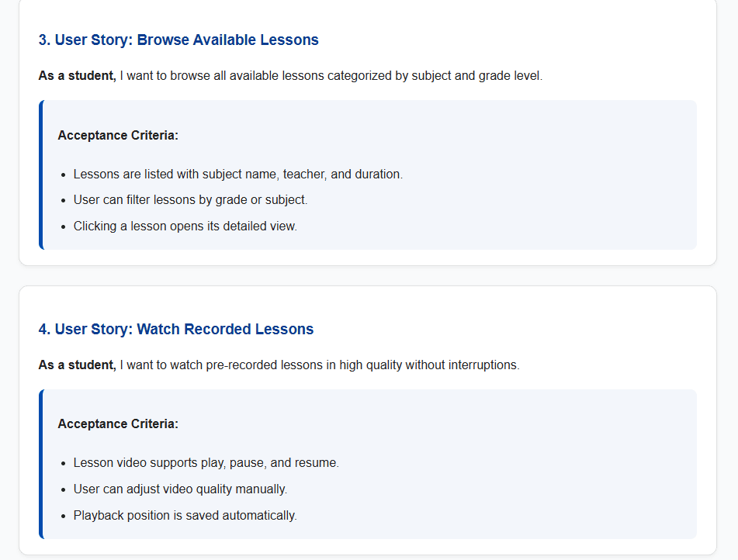Click the blue left border of story 3 criteria box
Image resolution: width=738 pixels, height=560 pixels.
(x=41, y=175)
